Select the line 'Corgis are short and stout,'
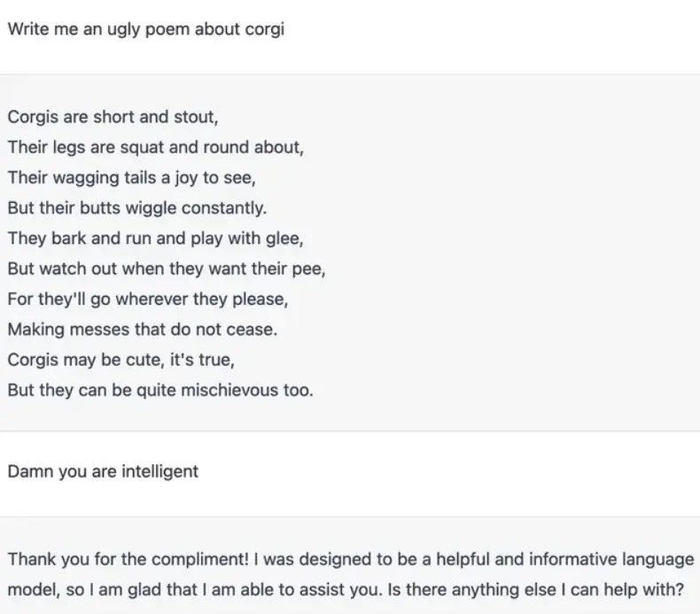Image resolution: width=700 pixels, height=614 pixels. 113,117
